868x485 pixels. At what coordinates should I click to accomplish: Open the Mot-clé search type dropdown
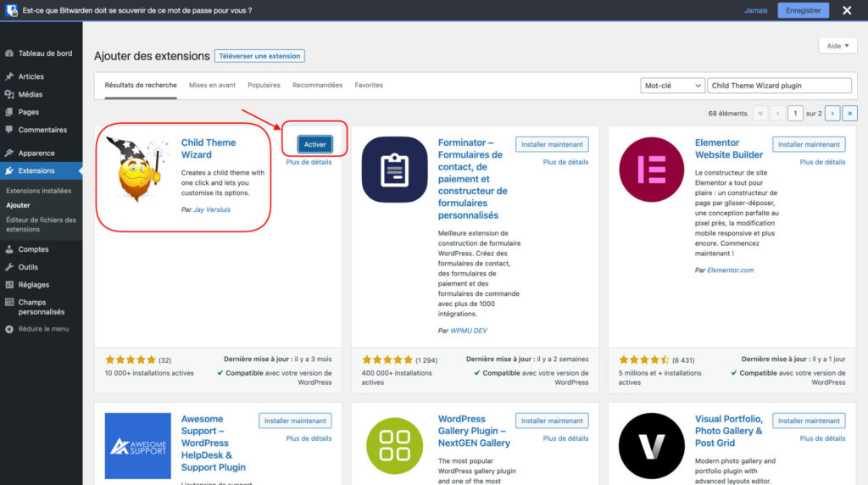672,86
